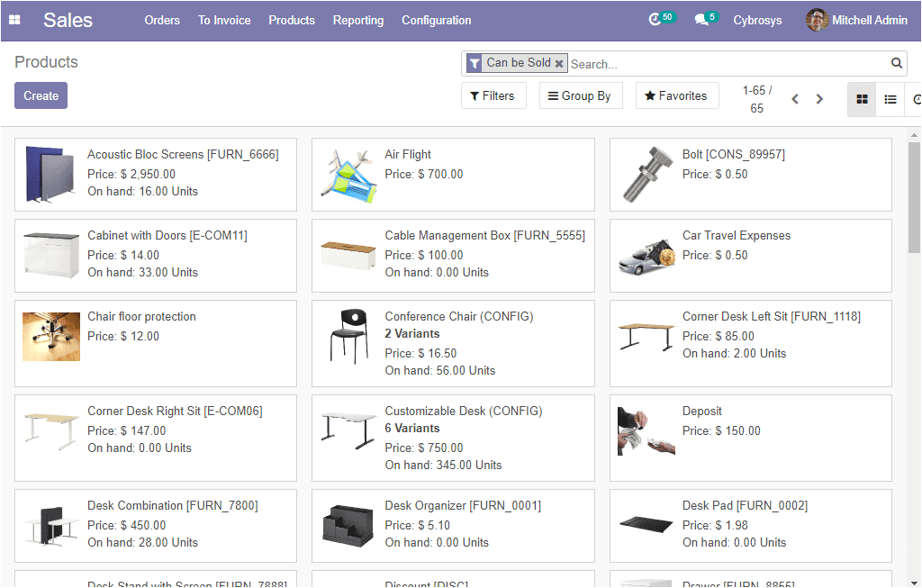Switch to activity view icon

click(x=915, y=99)
